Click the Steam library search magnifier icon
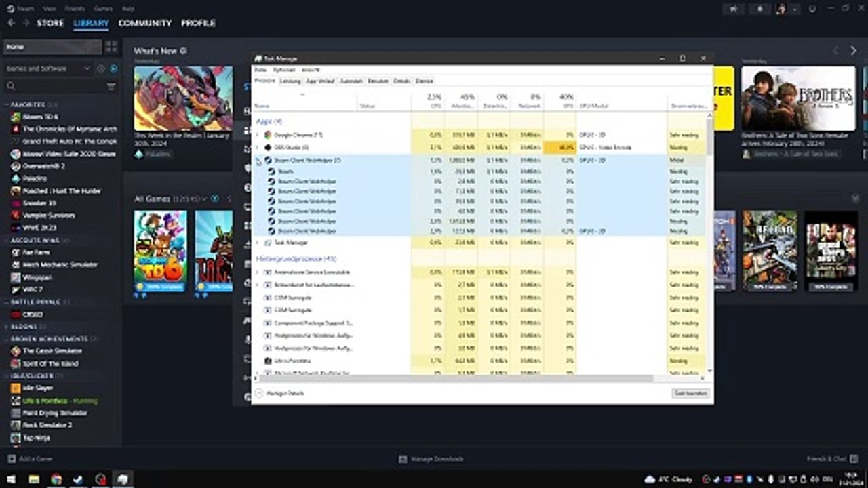Image resolution: width=868 pixels, height=488 pixels. pos(11,86)
